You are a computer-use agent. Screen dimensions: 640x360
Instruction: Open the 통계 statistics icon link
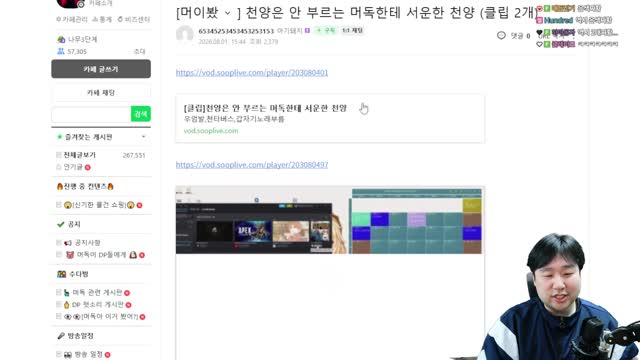click(x=102, y=19)
